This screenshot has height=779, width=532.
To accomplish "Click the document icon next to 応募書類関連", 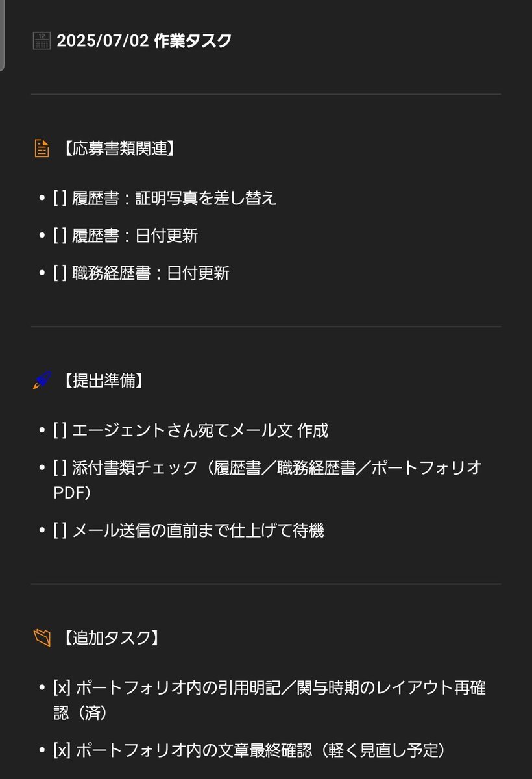I will tap(42, 149).
